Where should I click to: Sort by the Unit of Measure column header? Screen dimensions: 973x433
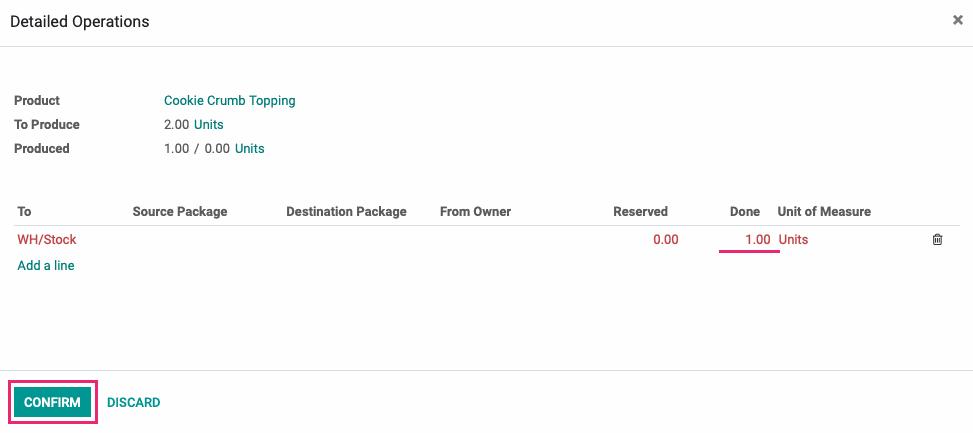click(x=824, y=212)
